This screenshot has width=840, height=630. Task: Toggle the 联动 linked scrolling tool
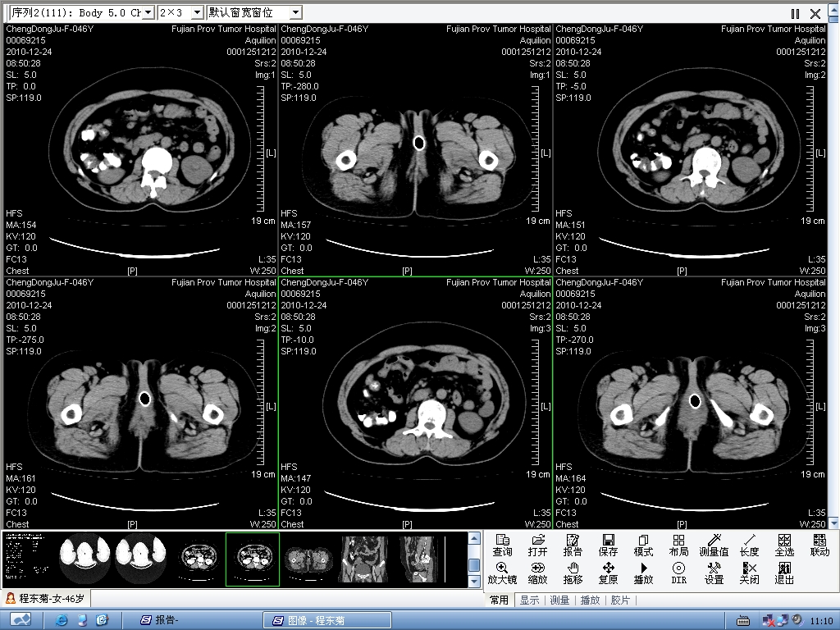(819, 546)
